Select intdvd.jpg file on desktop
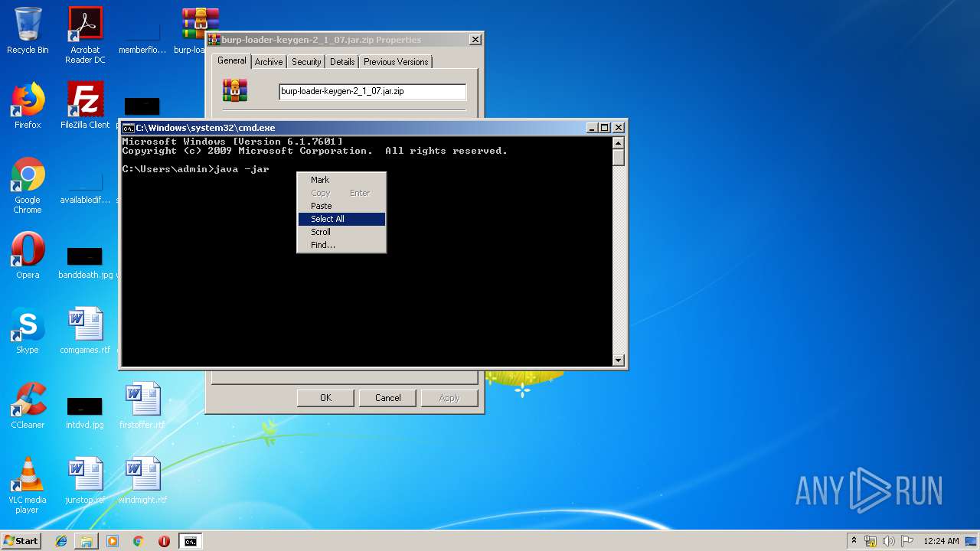 click(x=85, y=412)
